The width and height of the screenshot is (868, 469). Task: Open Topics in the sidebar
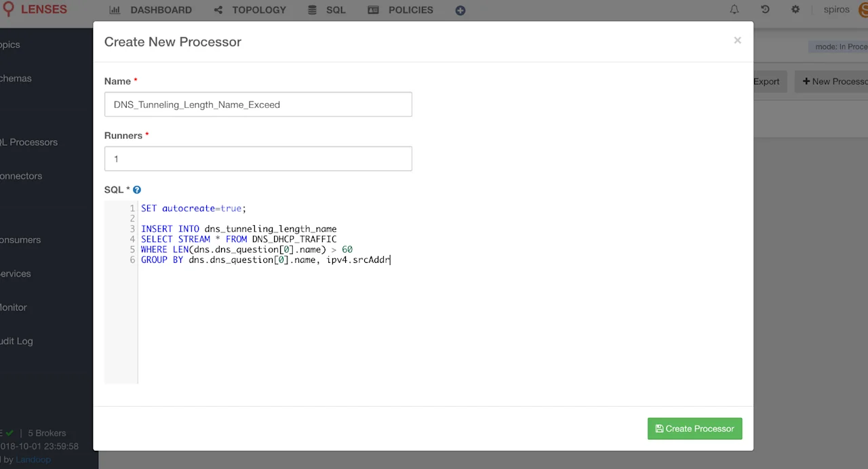click(x=10, y=45)
